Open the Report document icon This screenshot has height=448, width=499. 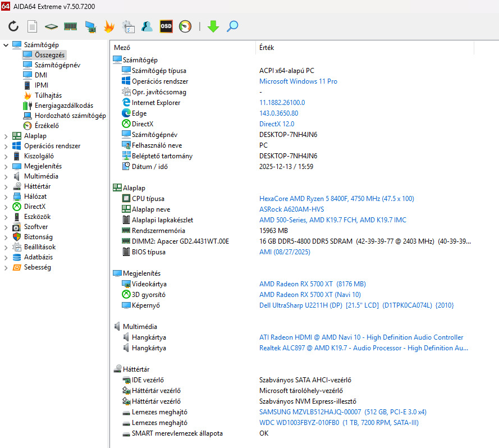(x=32, y=26)
